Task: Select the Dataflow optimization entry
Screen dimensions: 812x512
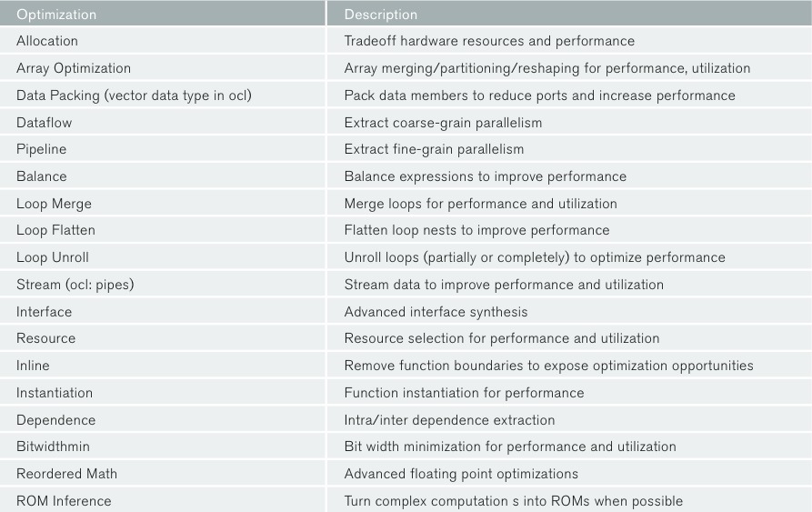Action: pyautogui.click(x=44, y=123)
